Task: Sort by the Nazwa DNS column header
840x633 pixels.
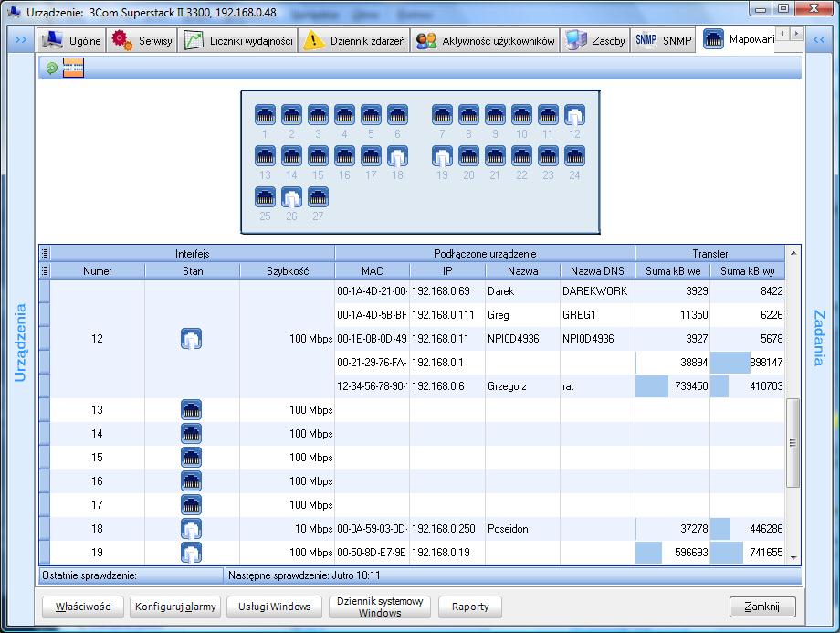Action: [597, 271]
